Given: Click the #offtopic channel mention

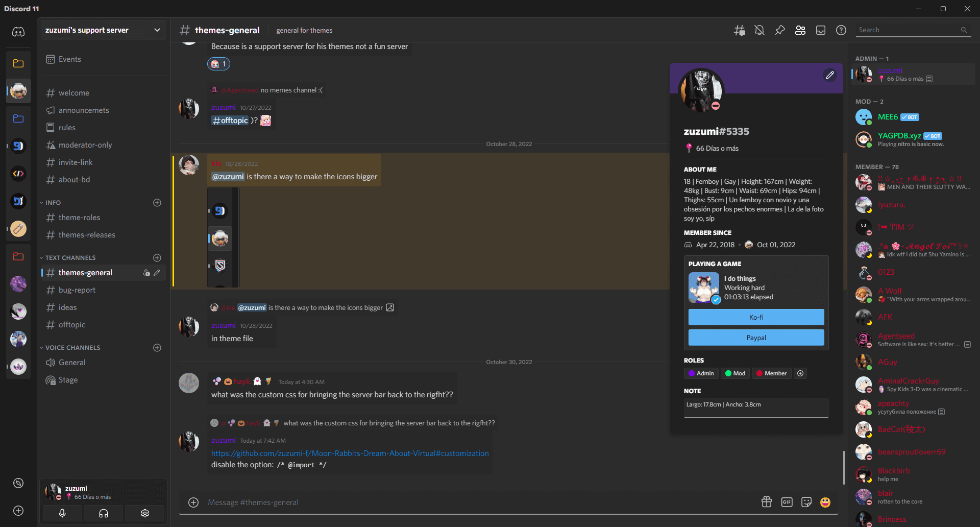Looking at the screenshot, I should (230, 121).
